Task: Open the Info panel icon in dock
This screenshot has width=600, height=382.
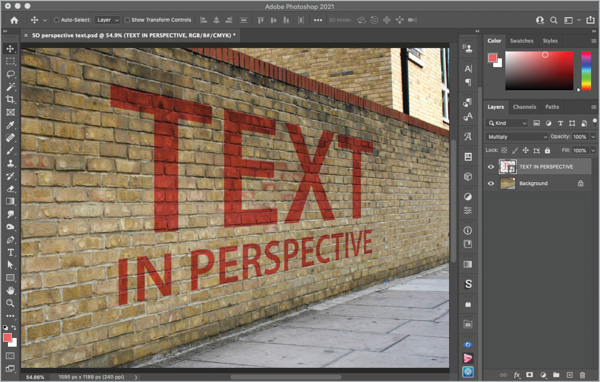Action: coord(468,230)
